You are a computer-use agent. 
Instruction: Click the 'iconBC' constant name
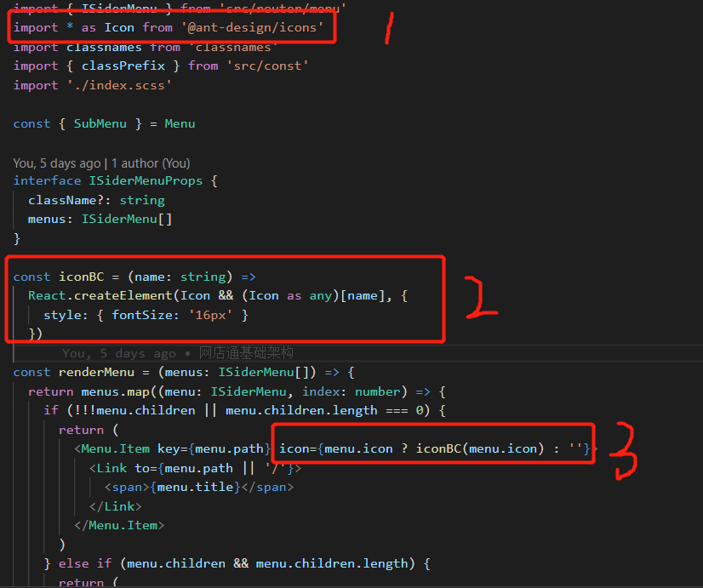coord(81,277)
